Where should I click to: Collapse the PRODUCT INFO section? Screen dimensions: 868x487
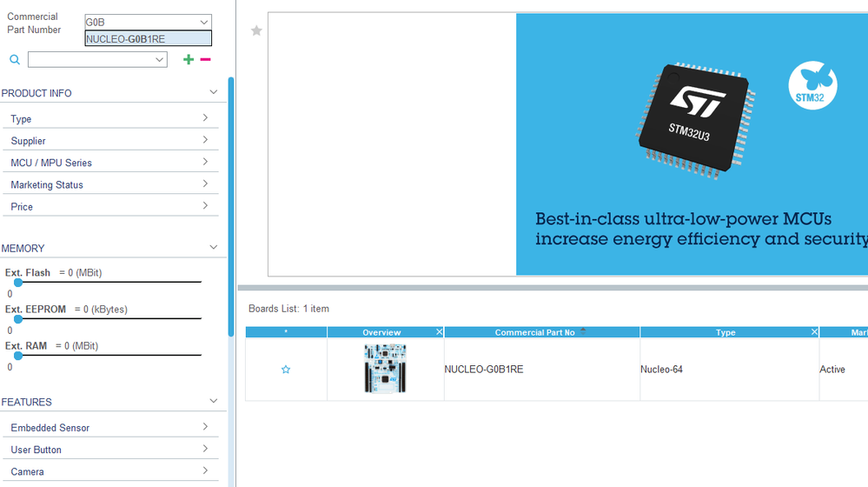(214, 92)
